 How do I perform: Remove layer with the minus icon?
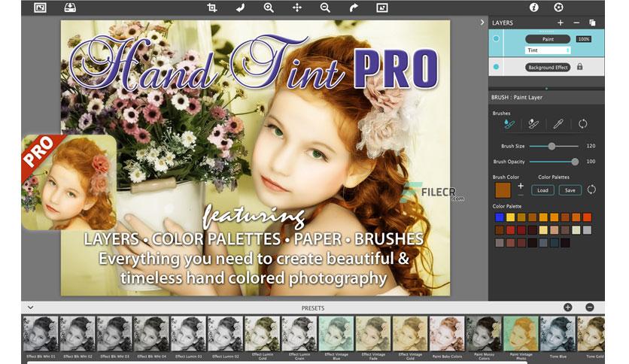576,23
